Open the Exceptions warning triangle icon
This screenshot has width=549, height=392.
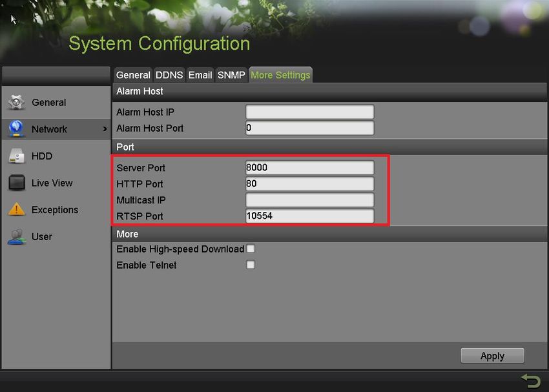pos(17,210)
